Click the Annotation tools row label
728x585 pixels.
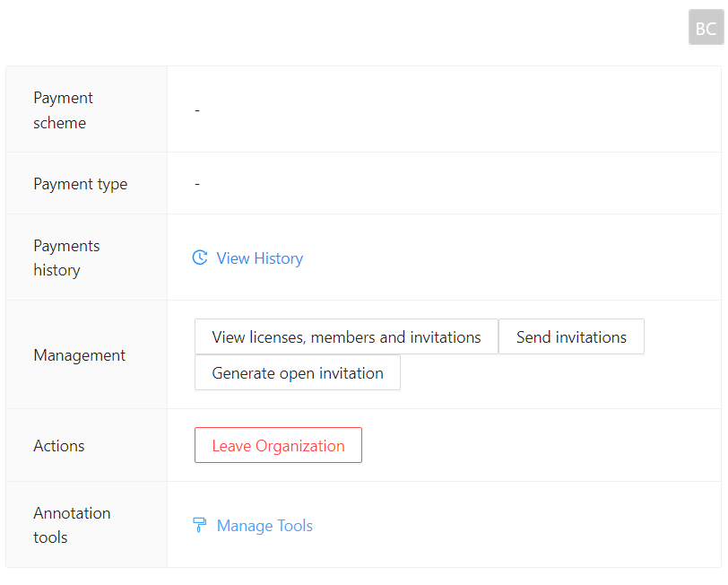pyautogui.click(x=72, y=525)
